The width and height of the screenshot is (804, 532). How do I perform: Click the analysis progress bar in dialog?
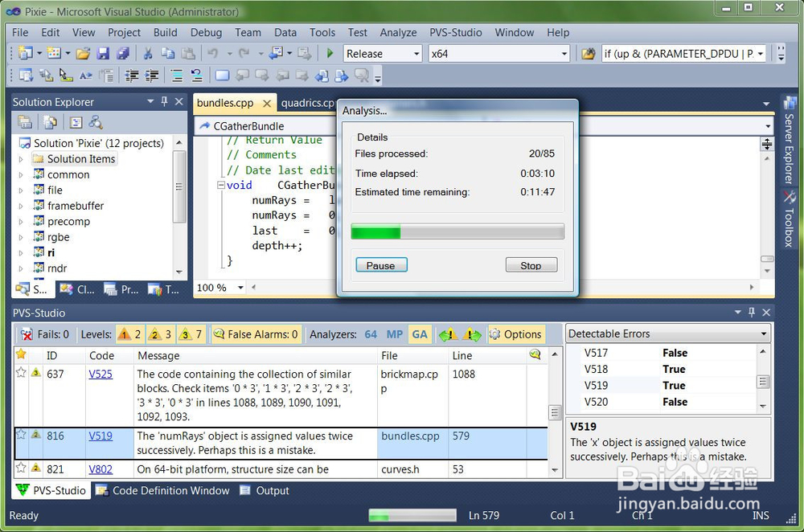[x=457, y=231]
